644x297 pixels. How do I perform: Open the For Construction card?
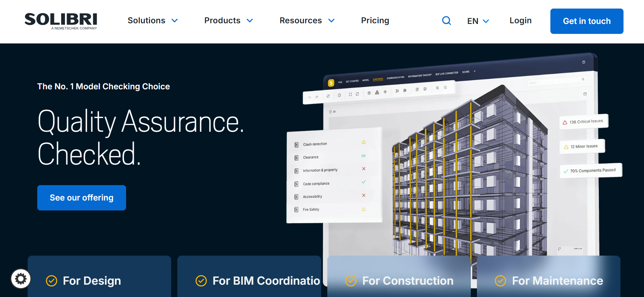pos(399,276)
